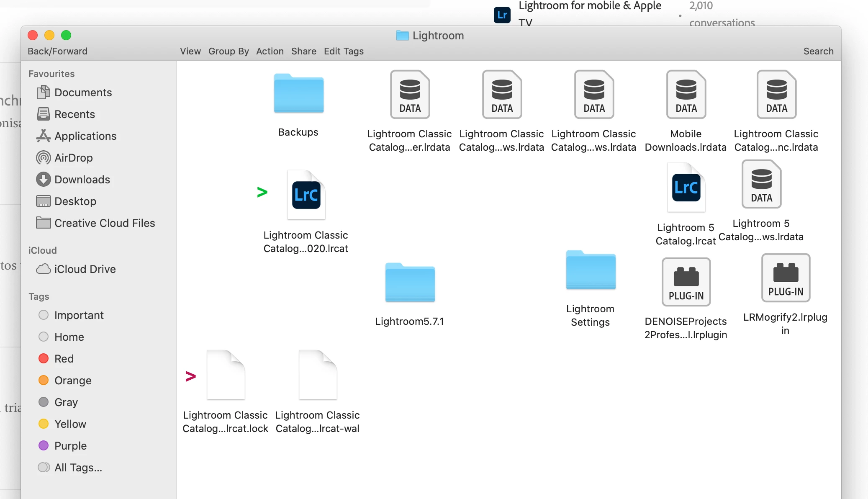Viewport: 868px width, 499px height.
Task: Open iCloud Drive in sidebar
Action: point(85,269)
